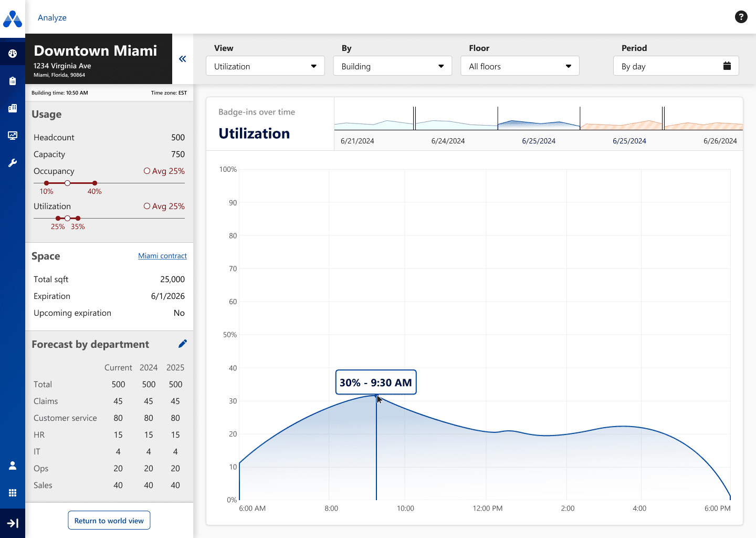Open the apps grid icon
This screenshot has width=756, height=538.
pyautogui.click(x=13, y=493)
